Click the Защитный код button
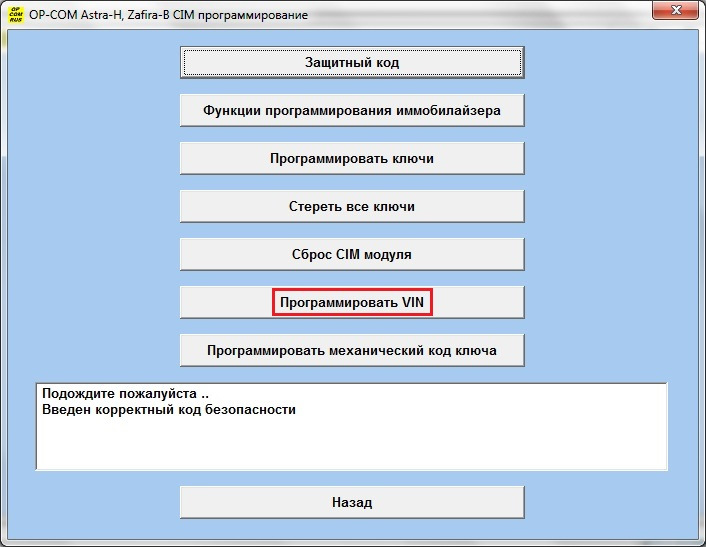The image size is (706, 547). point(352,63)
